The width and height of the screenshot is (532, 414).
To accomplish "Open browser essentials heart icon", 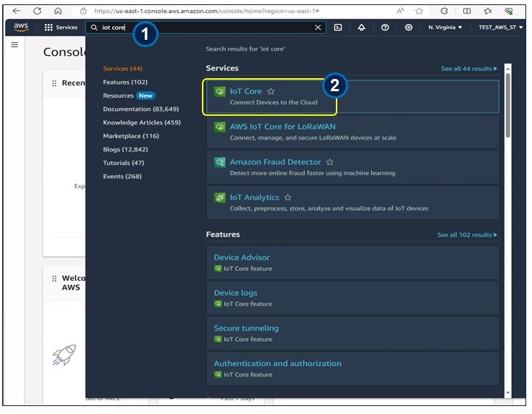I will point(509,11).
